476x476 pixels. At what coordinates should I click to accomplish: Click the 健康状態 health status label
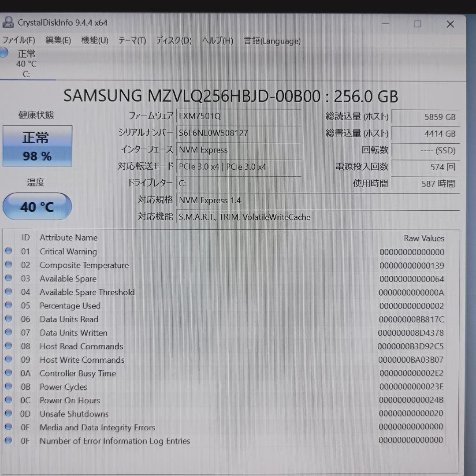(36, 115)
